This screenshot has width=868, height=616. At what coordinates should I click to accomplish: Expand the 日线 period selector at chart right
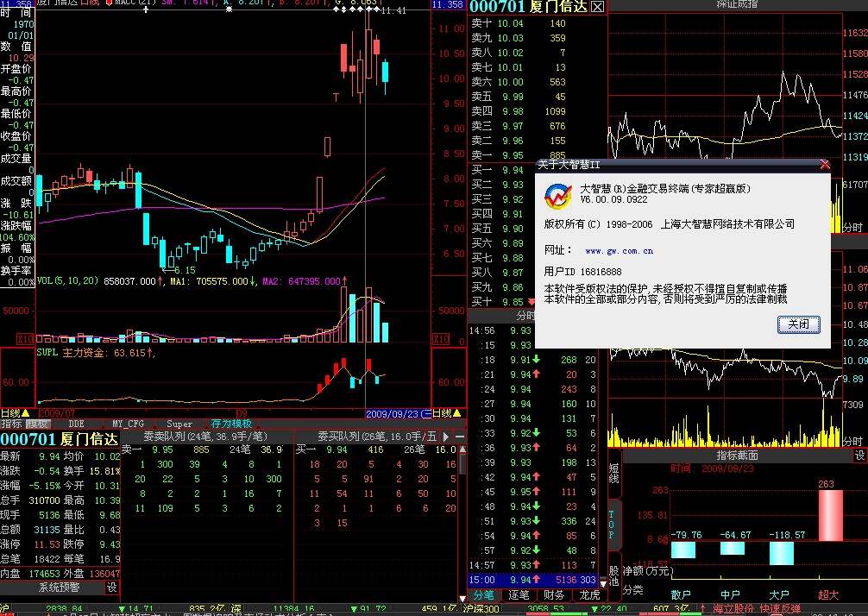[x=447, y=413]
